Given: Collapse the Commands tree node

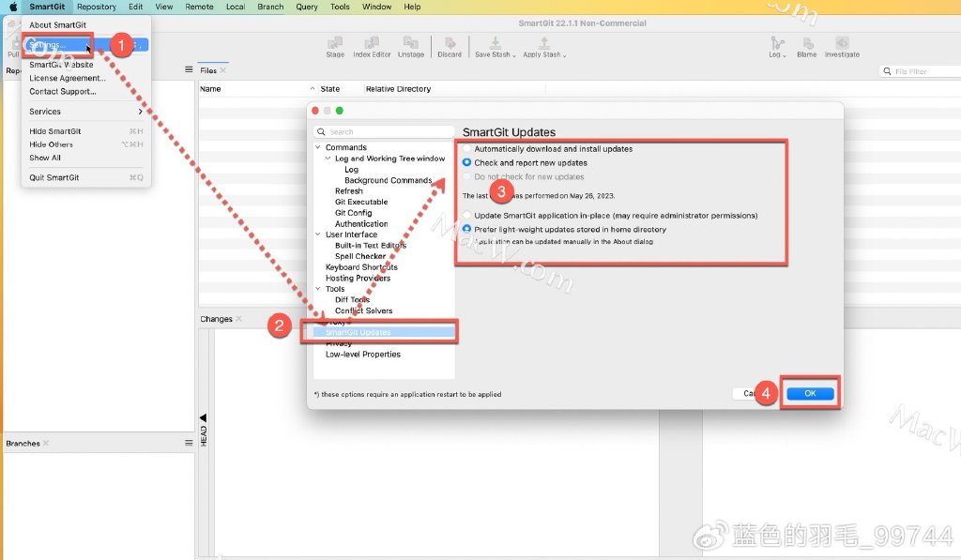Looking at the screenshot, I should coord(318,147).
